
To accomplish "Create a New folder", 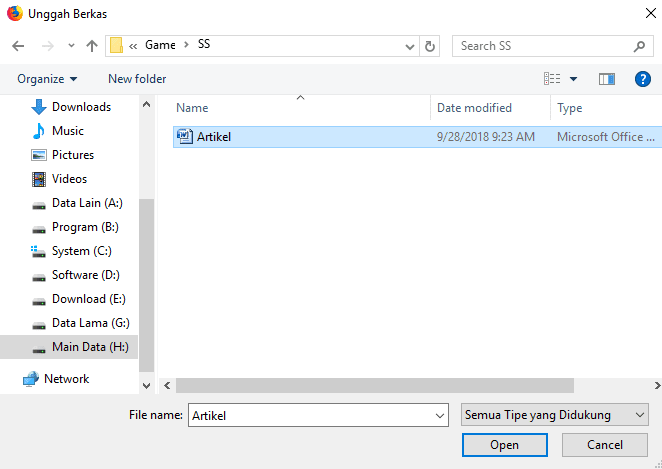I will (x=137, y=79).
